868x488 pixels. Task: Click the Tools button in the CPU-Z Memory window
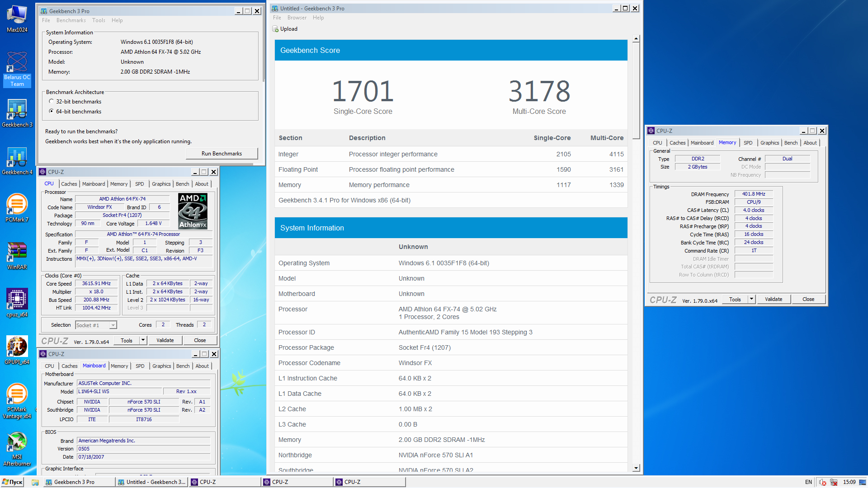735,299
